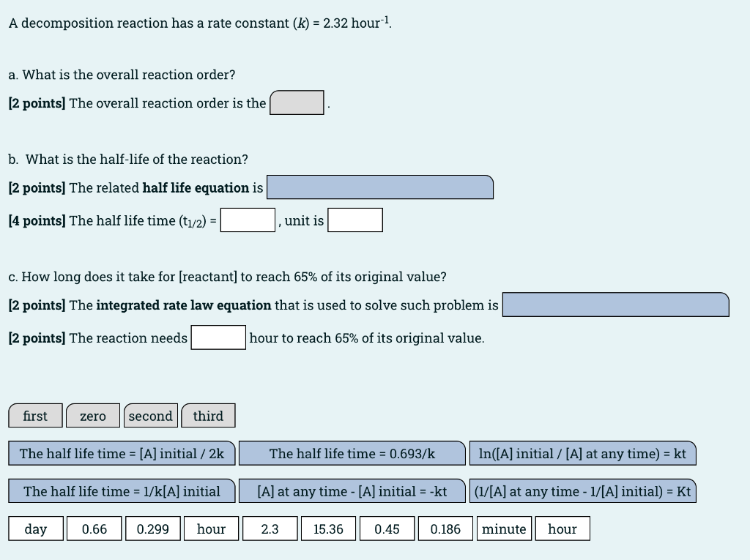Viewport: 750px width, 560px height.
Task: Pick the "minute" unit chip
Action: pyautogui.click(x=504, y=529)
